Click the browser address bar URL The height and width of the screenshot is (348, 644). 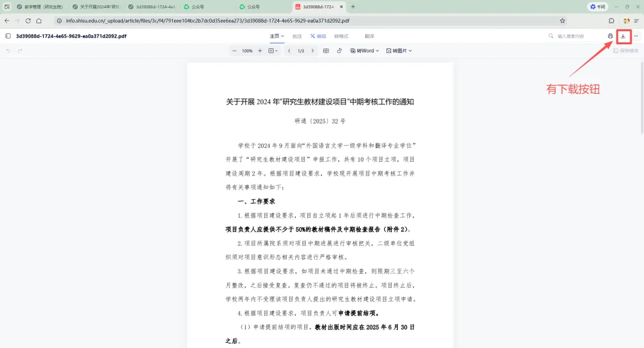(x=208, y=20)
